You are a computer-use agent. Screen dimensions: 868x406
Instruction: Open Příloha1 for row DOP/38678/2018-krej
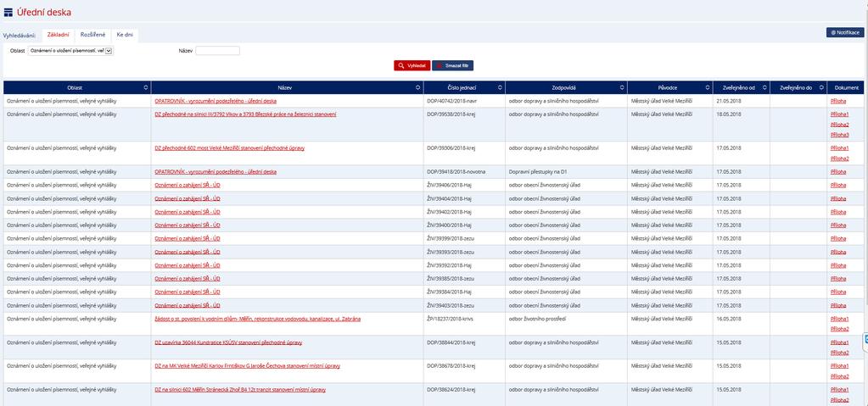tap(840, 366)
